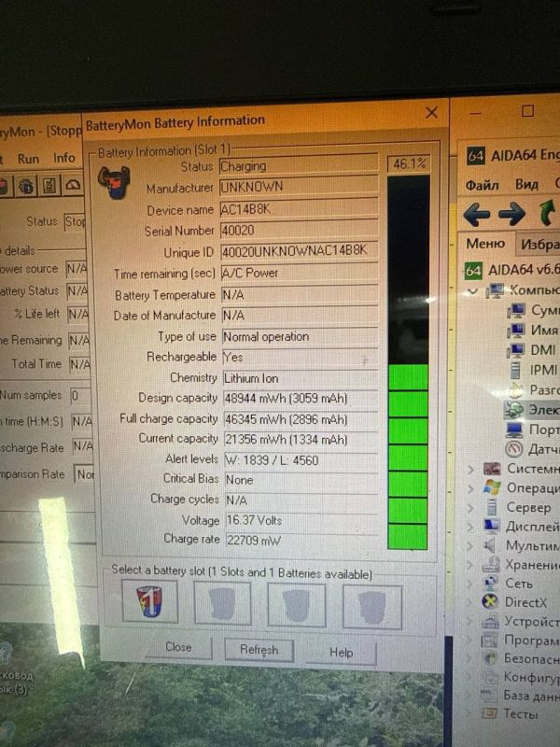Screen dimensions: 560x747
Task: Click the Full charge capacity value 46345 mWh
Action: [x=301, y=419]
